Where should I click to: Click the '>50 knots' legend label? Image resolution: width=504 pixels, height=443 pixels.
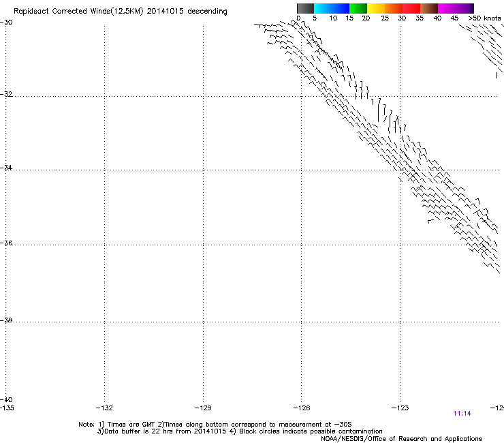pos(484,18)
